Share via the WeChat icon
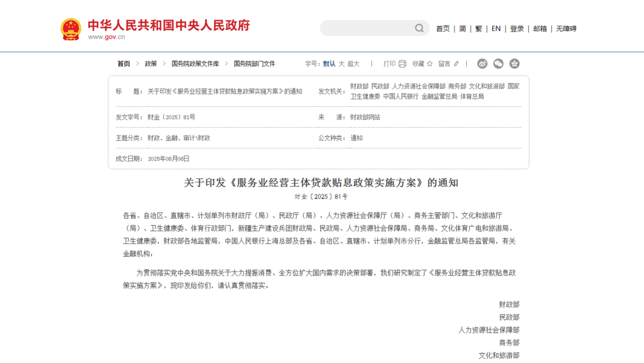 tap(498, 64)
